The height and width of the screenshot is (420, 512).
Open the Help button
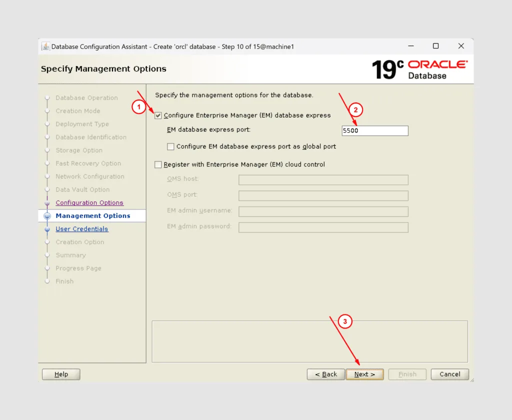(x=61, y=374)
